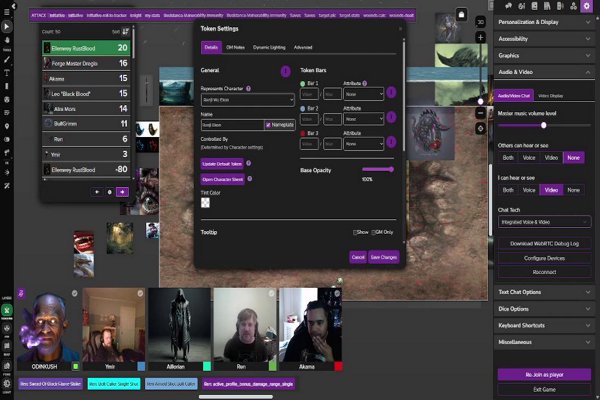Switch to the Advanced tab
The width and height of the screenshot is (600, 400).
(303, 47)
